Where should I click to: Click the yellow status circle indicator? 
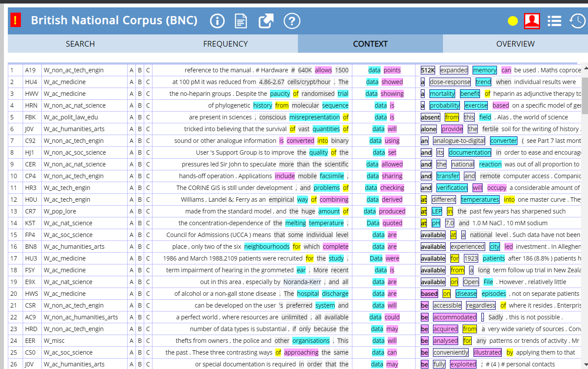coord(513,21)
